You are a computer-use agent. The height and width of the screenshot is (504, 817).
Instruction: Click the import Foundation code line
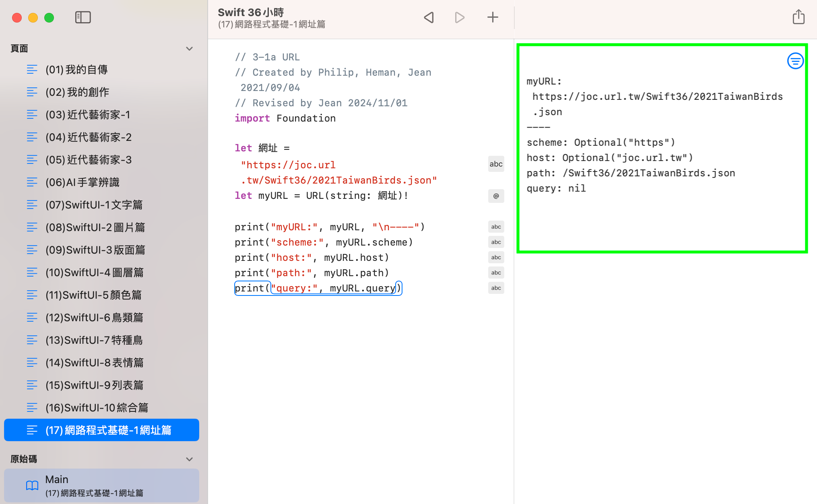click(x=285, y=118)
